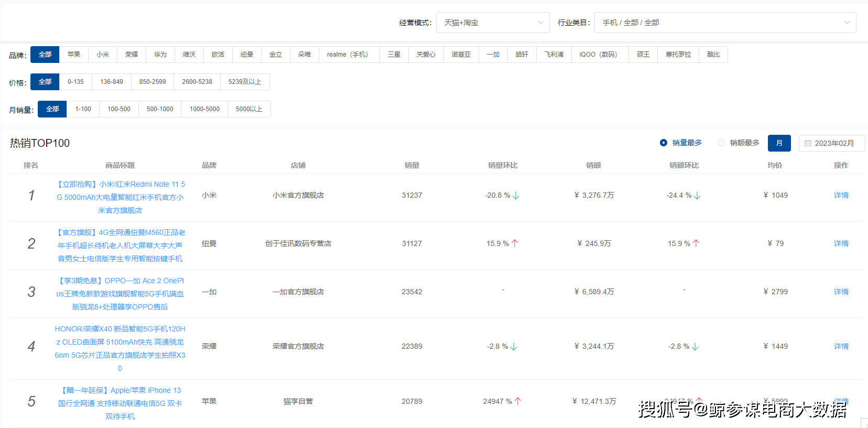868x428 pixels.
Task: Choose monthly sales 500-1000
Action: coord(160,109)
